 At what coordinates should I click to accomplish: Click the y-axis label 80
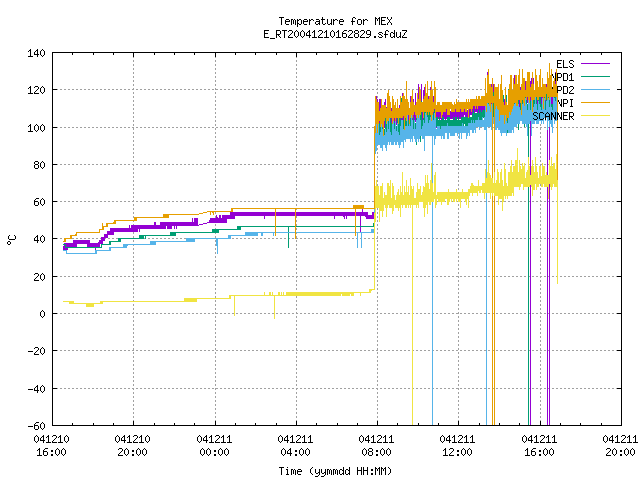tap(39, 165)
